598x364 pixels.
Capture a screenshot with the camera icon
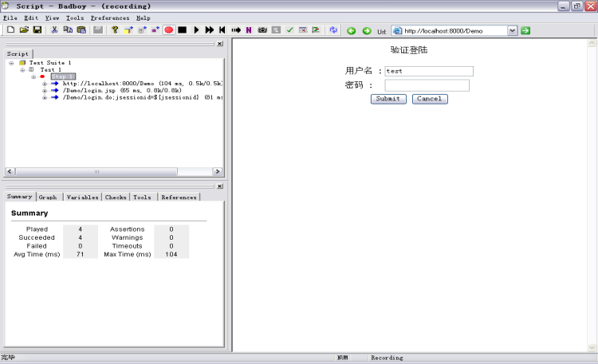click(x=262, y=29)
